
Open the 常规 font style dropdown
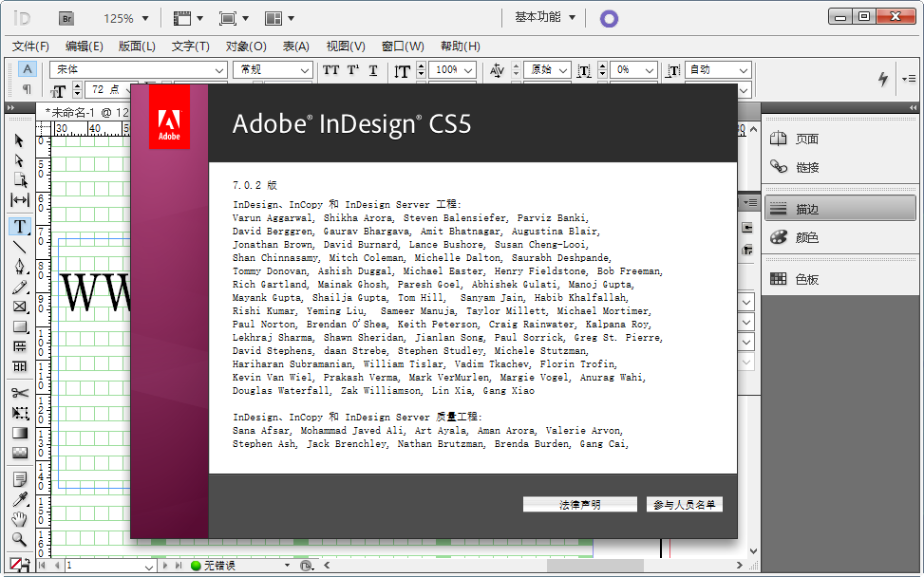point(305,70)
